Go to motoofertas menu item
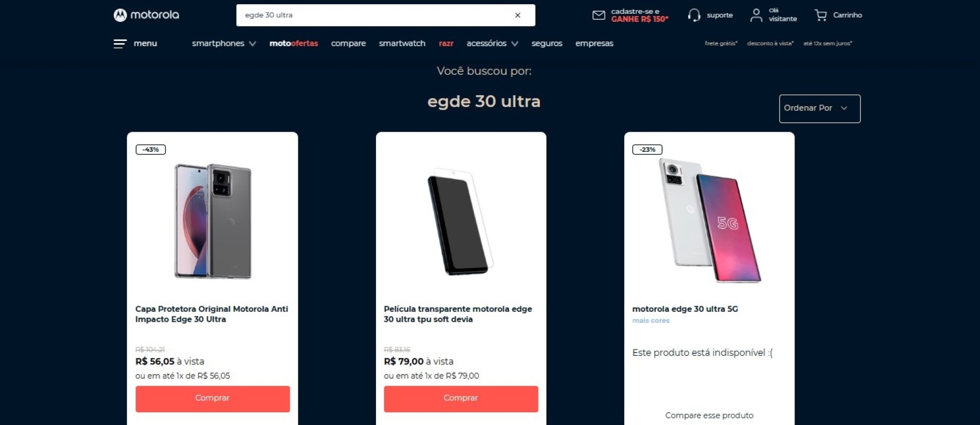980x425 pixels. pyautogui.click(x=294, y=44)
